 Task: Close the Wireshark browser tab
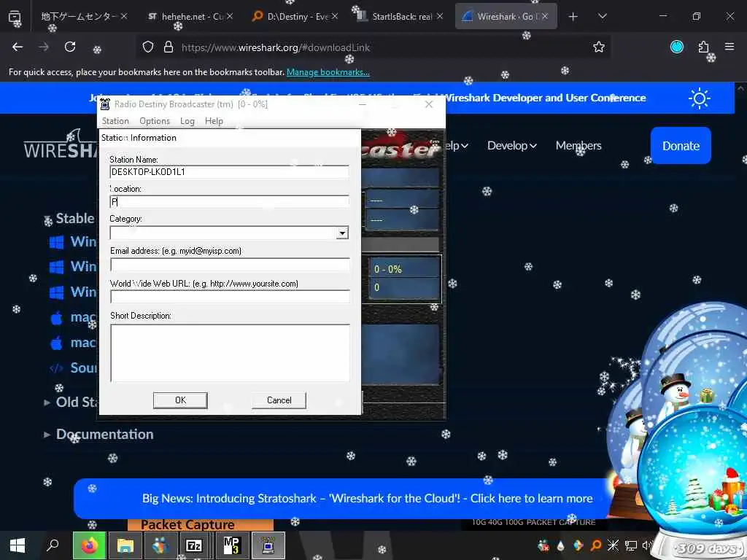(x=545, y=17)
